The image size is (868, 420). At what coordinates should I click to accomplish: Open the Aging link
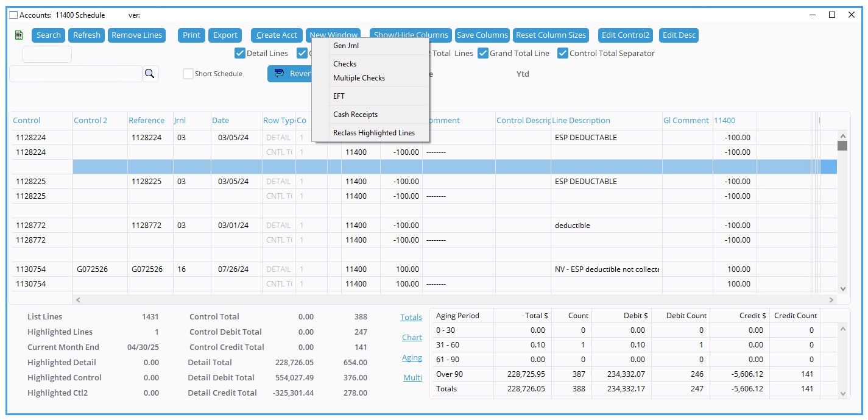pos(412,358)
